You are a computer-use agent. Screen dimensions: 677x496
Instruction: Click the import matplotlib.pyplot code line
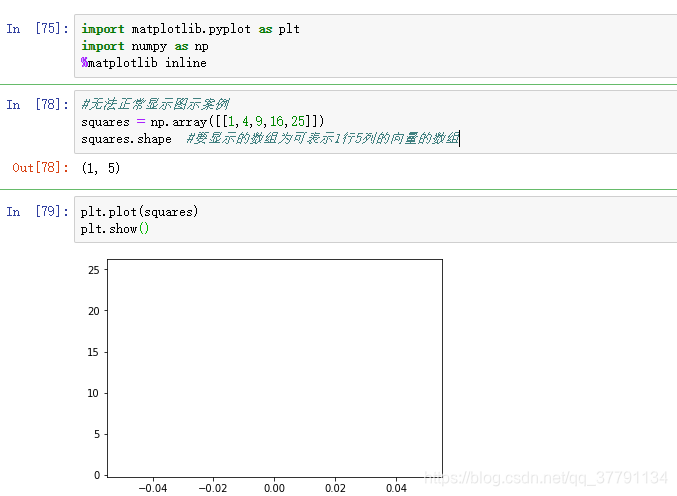pos(190,29)
